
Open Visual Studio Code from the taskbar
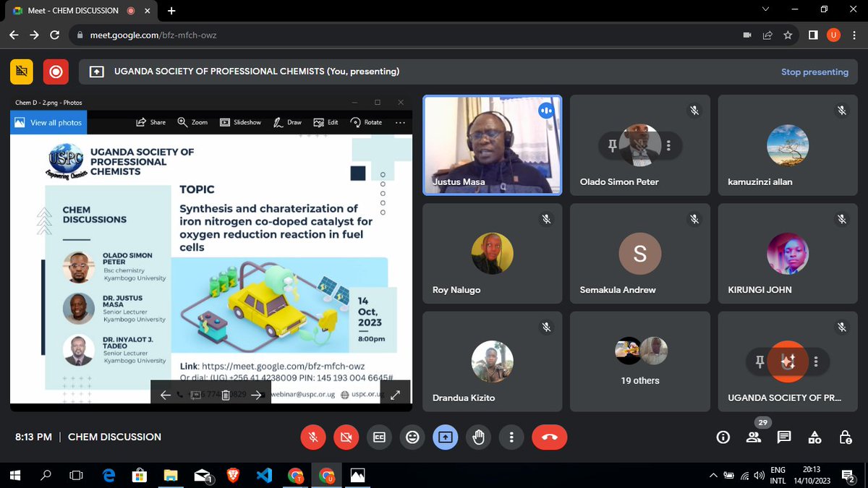(x=263, y=475)
